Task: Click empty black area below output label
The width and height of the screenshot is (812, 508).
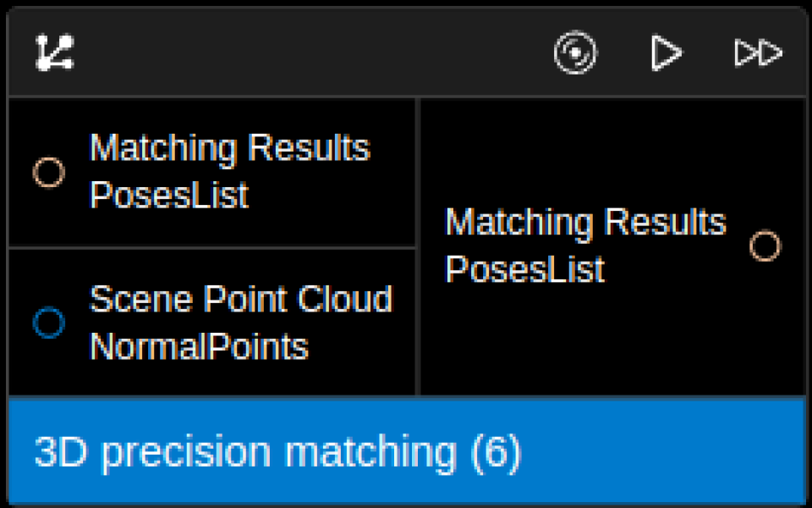Action: (609, 347)
